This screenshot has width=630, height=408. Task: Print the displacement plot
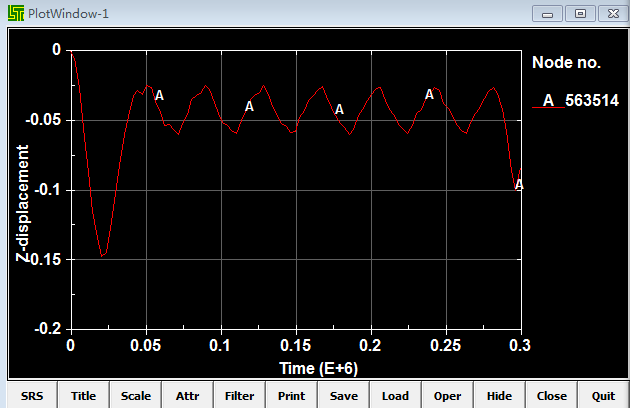click(x=292, y=396)
